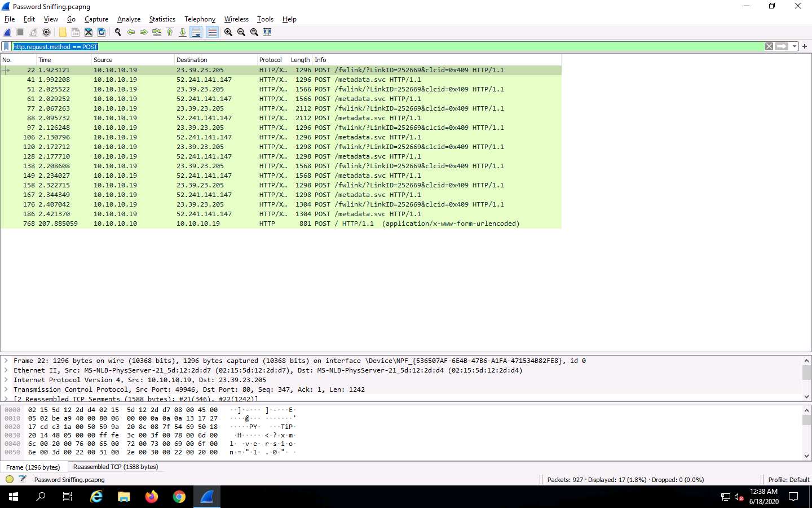
Task: Zoom out on the packet text
Action: tap(241, 32)
